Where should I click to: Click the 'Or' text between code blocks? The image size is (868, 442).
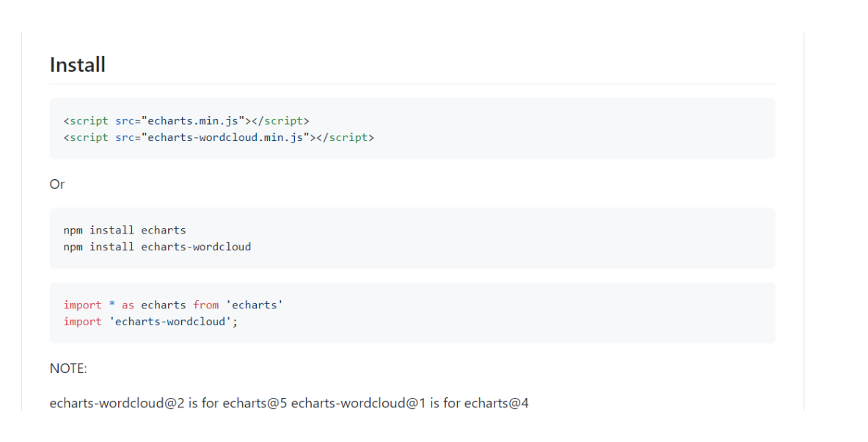pos(56,184)
